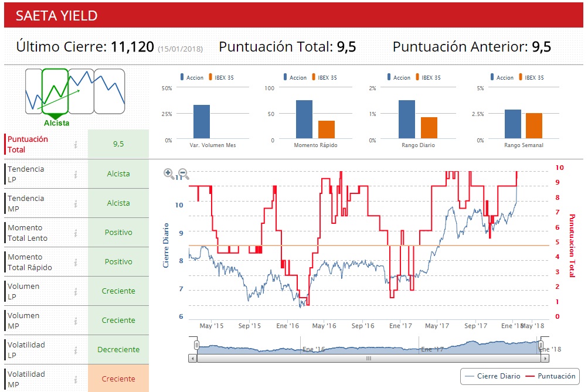The image size is (588, 392).
Task: Zoom in on the chart with magnifier plus
Action: tap(169, 173)
